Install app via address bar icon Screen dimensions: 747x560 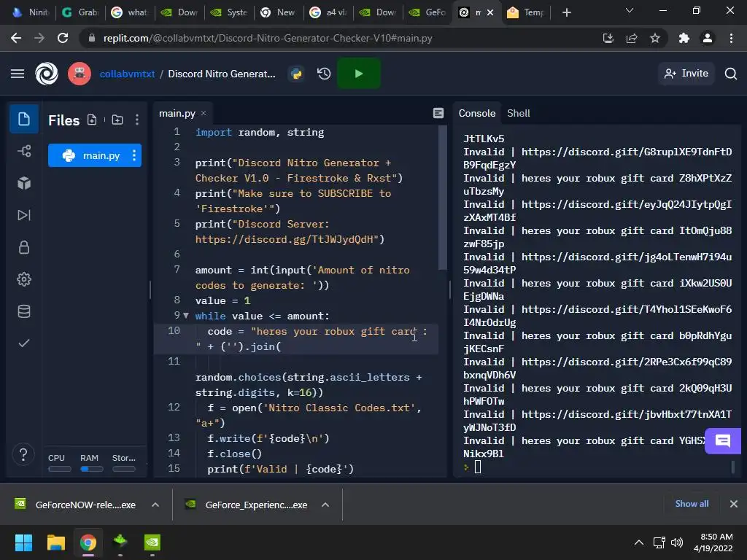(608, 38)
